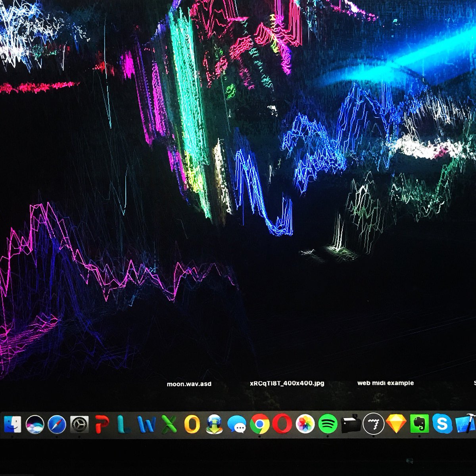Open the download manager app in the Dock

click(x=213, y=427)
